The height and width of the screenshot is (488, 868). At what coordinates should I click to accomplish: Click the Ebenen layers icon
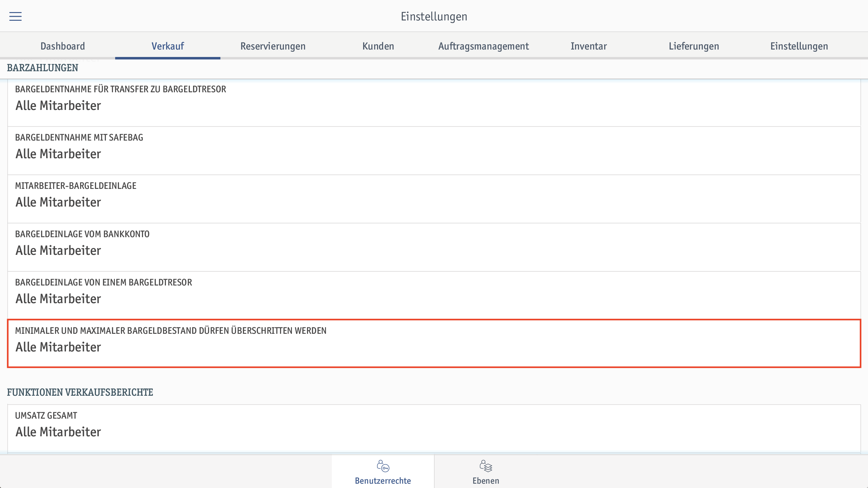(486, 466)
